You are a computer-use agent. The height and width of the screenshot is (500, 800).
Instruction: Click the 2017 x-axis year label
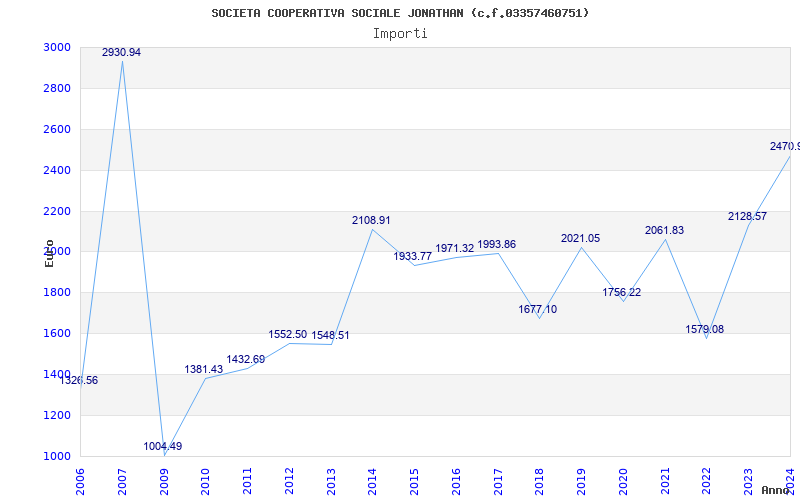[498, 482]
